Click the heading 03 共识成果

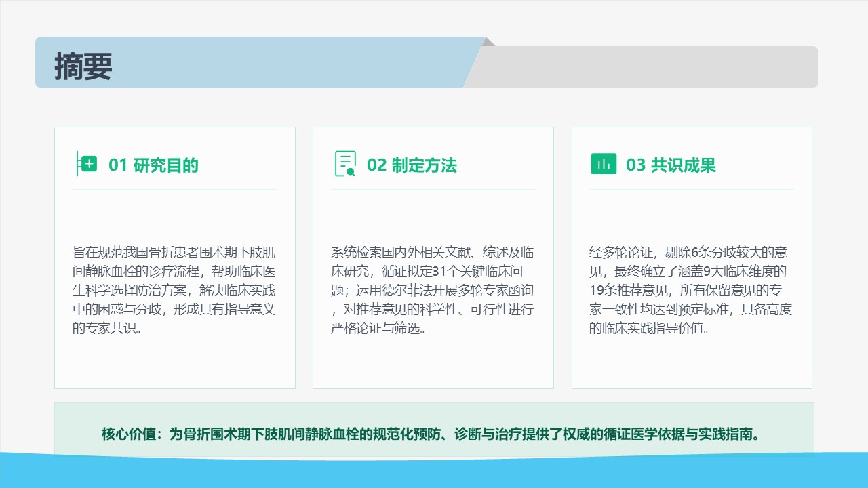(671, 165)
